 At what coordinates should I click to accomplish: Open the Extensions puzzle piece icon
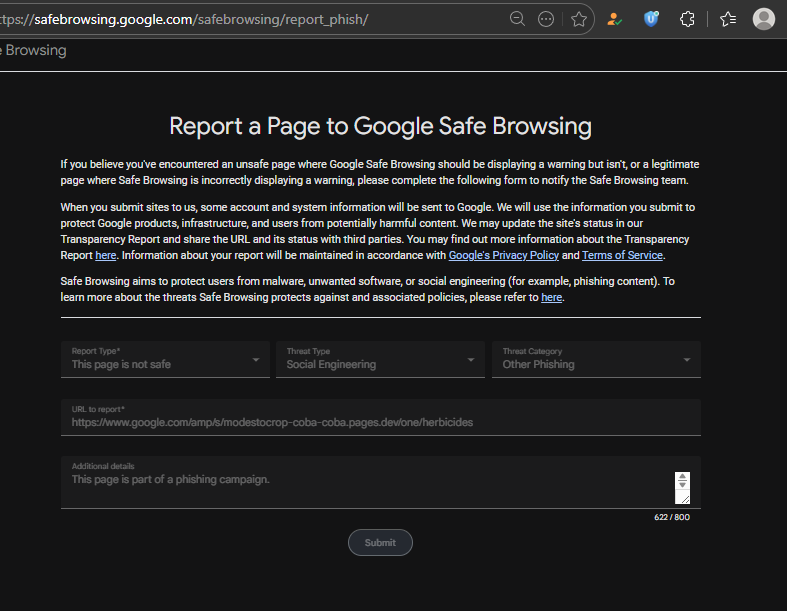(x=687, y=19)
